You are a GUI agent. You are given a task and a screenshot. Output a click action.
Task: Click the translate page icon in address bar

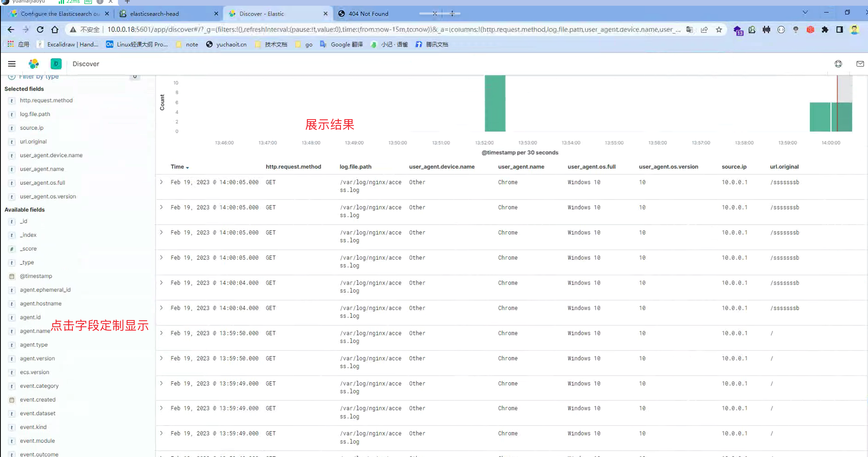pyautogui.click(x=689, y=30)
